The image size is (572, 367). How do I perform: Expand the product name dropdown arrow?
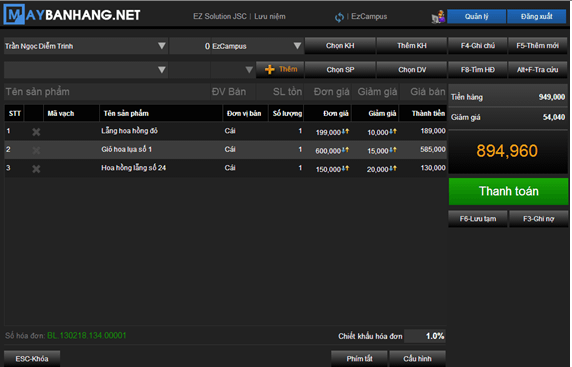[162, 70]
